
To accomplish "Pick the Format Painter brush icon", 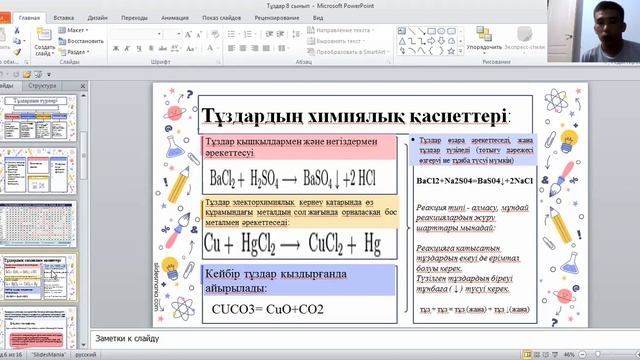I will click(17, 52).
